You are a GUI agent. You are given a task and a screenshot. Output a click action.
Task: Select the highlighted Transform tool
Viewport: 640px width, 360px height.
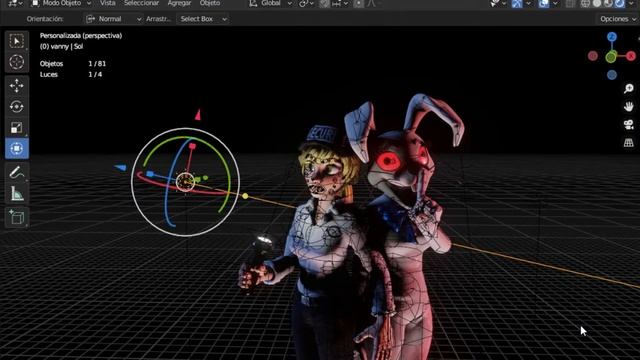pyautogui.click(x=17, y=148)
